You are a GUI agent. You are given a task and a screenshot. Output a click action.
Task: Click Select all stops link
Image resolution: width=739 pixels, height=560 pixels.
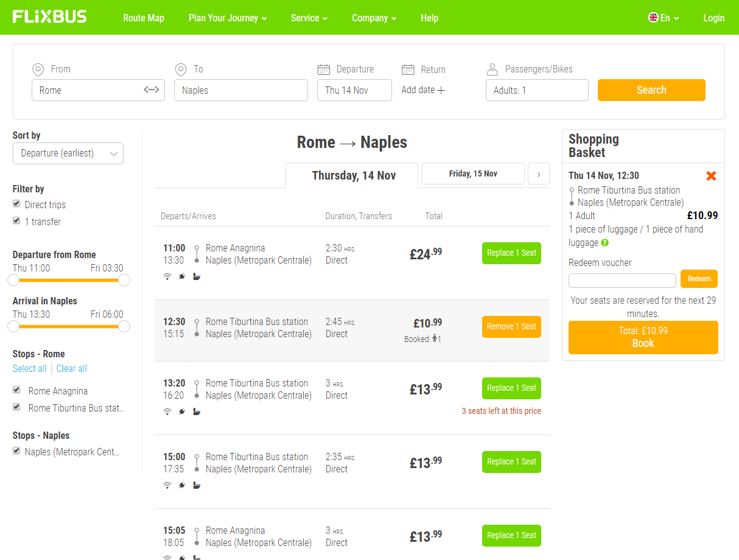(30, 369)
